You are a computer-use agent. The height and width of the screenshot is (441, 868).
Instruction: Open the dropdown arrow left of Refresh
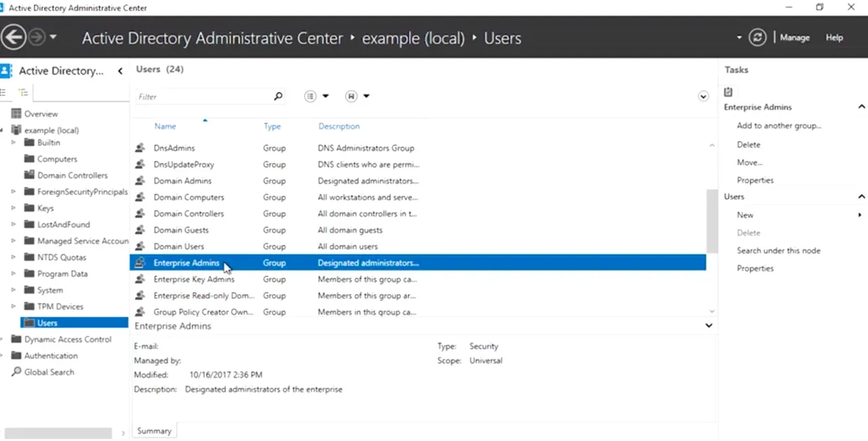pos(739,38)
